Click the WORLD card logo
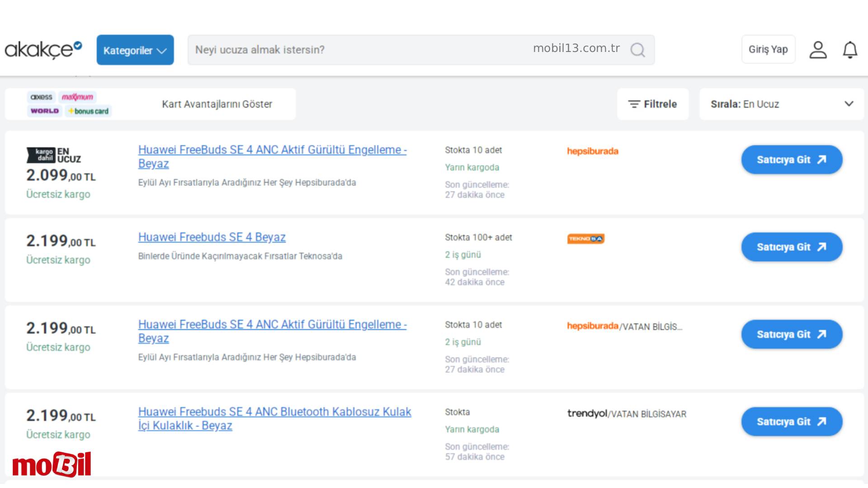This screenshot has height=488, width=868. [x=45, y=111]
